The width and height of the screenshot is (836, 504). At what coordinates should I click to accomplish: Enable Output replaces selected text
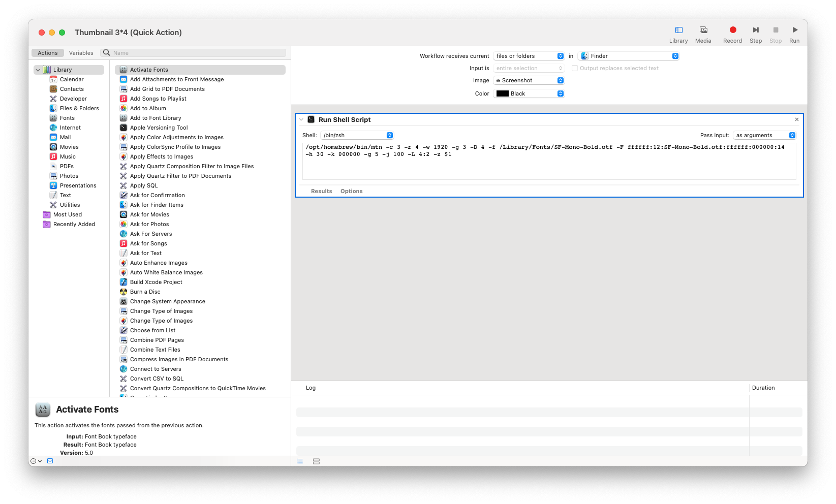pyautogui.click(x=575, y=68)
